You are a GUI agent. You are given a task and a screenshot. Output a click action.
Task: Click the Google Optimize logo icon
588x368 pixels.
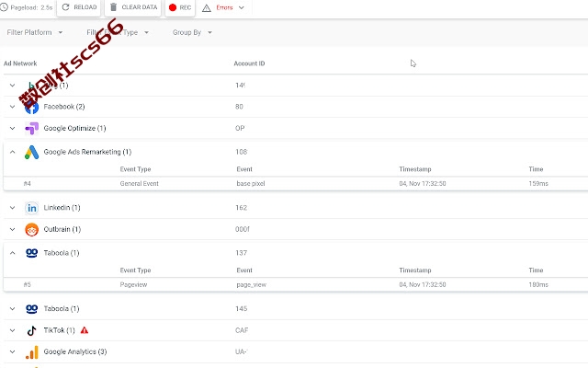pyautogui.click(x=32, y=129)
